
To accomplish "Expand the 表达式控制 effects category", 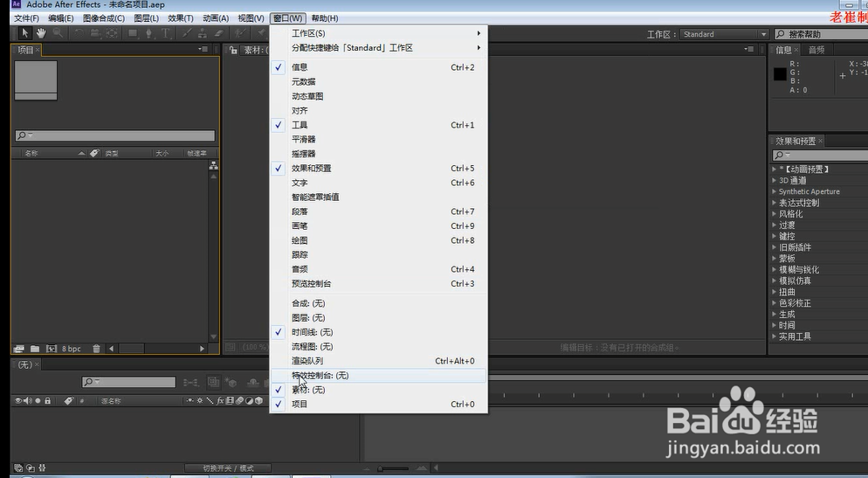I will click(775, 202).
